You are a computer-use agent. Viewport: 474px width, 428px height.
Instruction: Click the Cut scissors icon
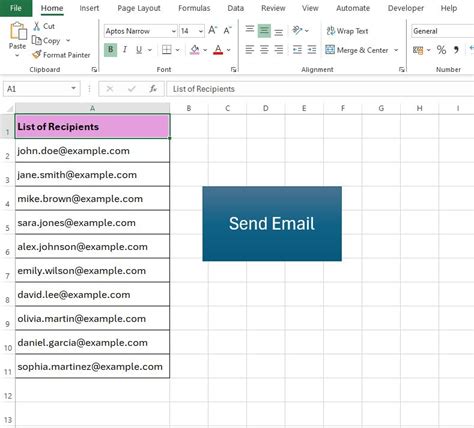point(37,26)
